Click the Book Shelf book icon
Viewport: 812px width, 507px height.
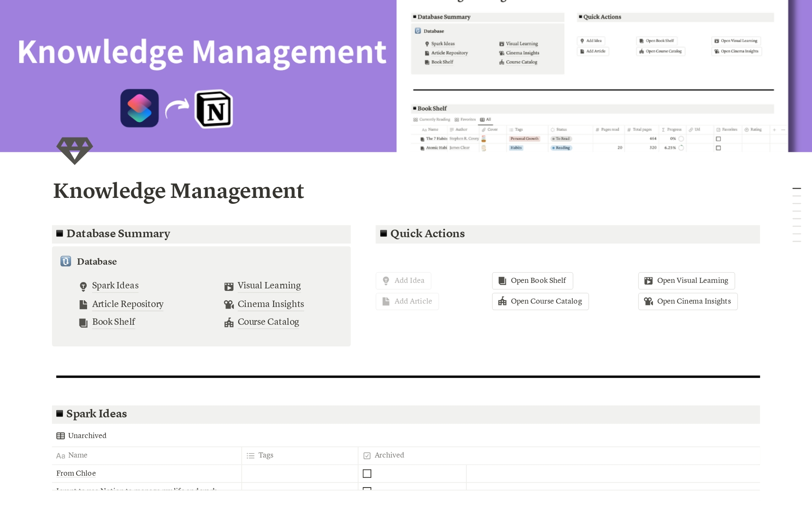83,323
